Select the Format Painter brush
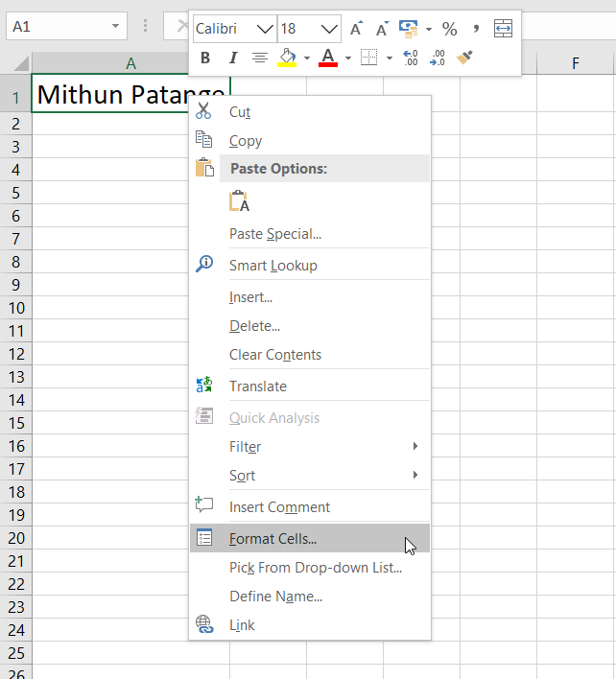 (464, 58)
